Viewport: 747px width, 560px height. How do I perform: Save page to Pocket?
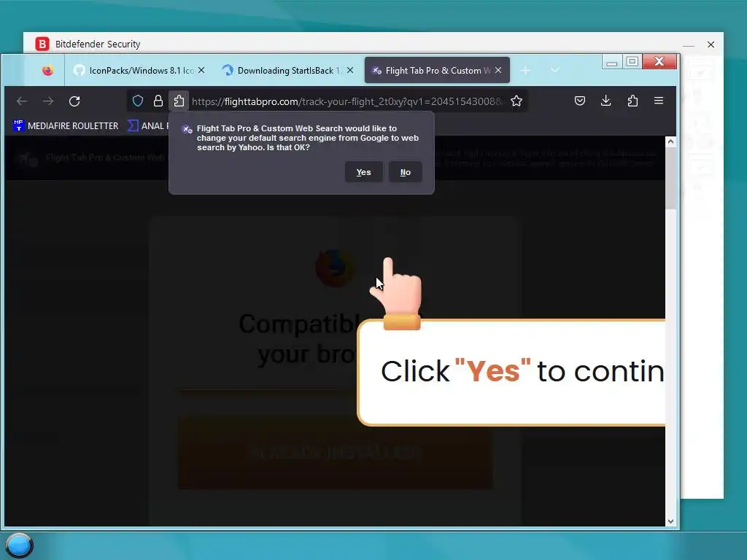[x=580, y=101]
